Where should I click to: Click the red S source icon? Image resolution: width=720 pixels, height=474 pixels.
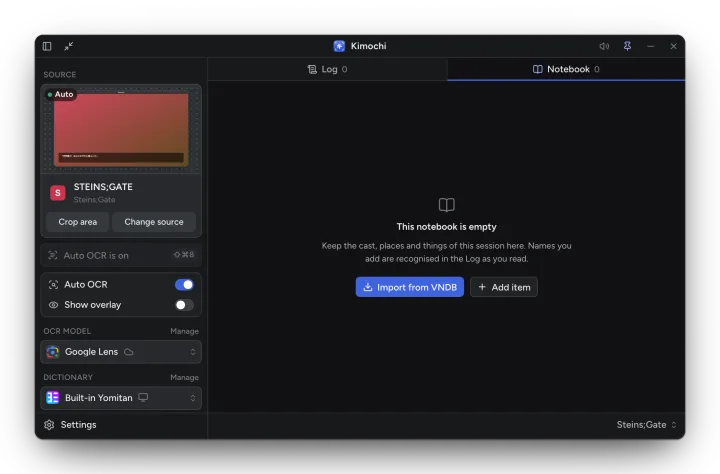(x=58, y=193)
